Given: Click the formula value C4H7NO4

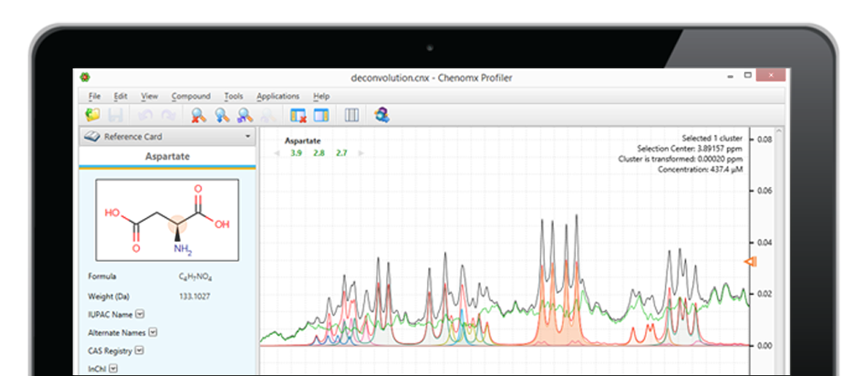Looking at the screenshot, I should pos(196,276).
